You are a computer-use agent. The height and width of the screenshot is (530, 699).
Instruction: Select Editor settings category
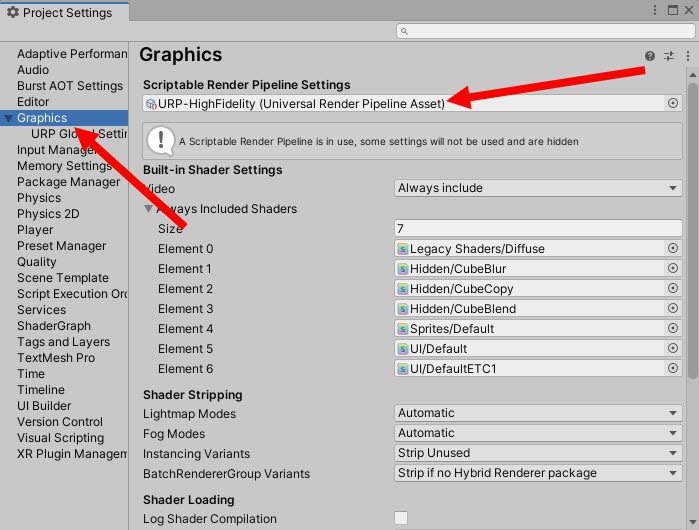coord(33,102)
